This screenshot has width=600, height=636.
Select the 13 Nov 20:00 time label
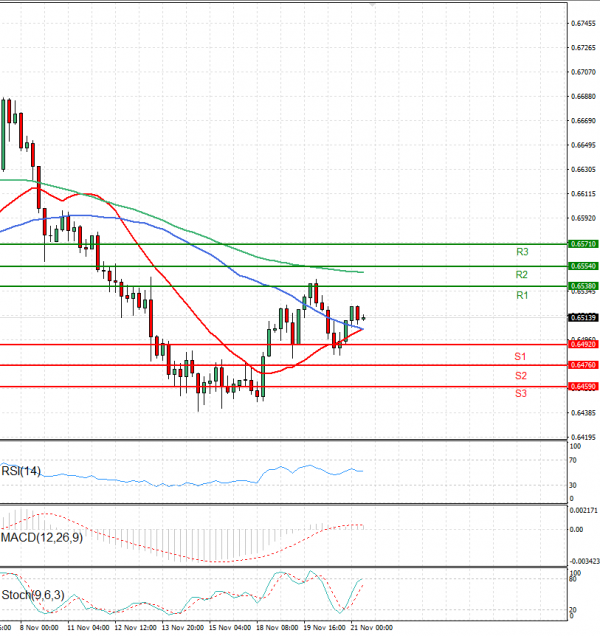[x=180, y=630]
